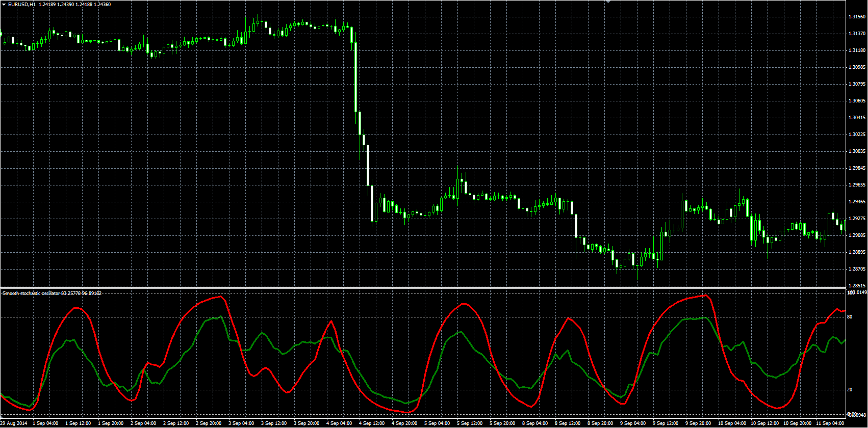Image resolution: width=868 pixels, height=428 pixels.
Task: Click the 9 Sep 12:00 time label
Action: pyautogui.click(x=666, y=423)
